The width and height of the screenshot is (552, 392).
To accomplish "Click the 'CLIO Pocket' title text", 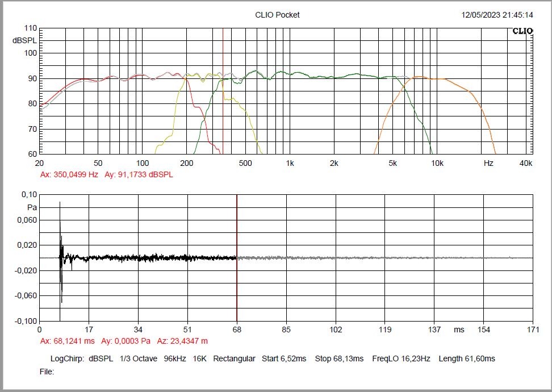I will (x=277, y=15).
